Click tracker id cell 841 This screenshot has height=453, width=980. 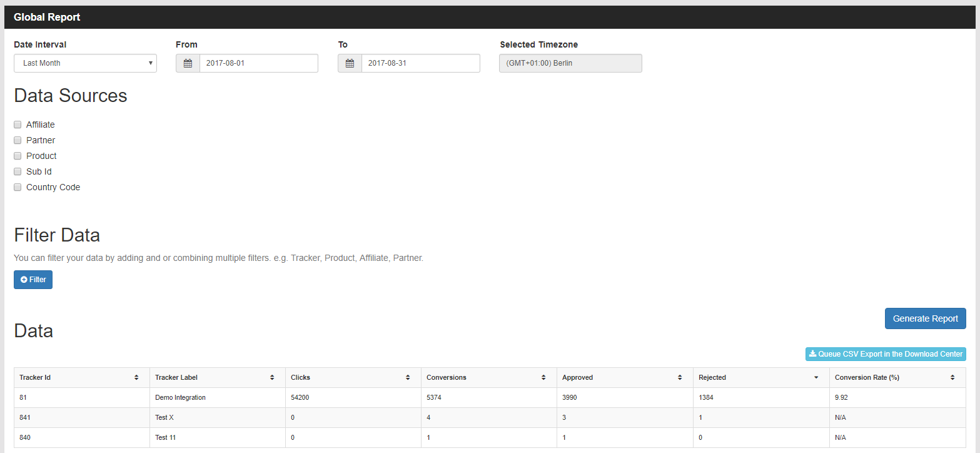point(82,417)
